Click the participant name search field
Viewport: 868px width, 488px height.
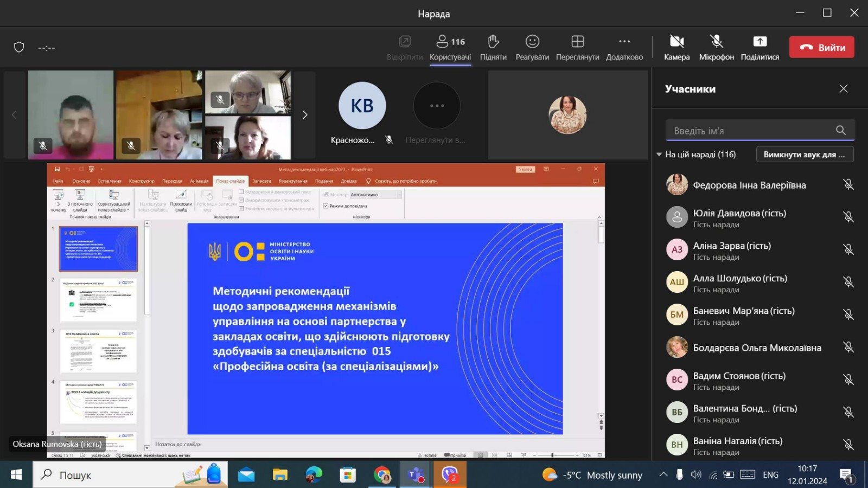751,131
